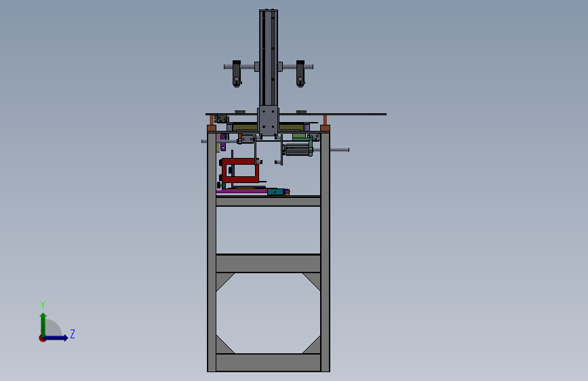Select the upper-right triangular corner gusset
Image resolution: width=588 pixels, height=381 pixels.
(314, 279)
